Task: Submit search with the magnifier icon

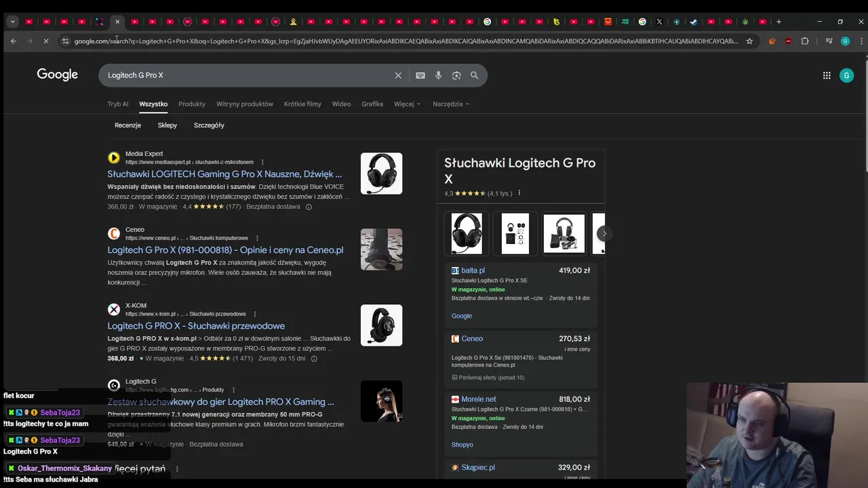Action: point(474,75)
